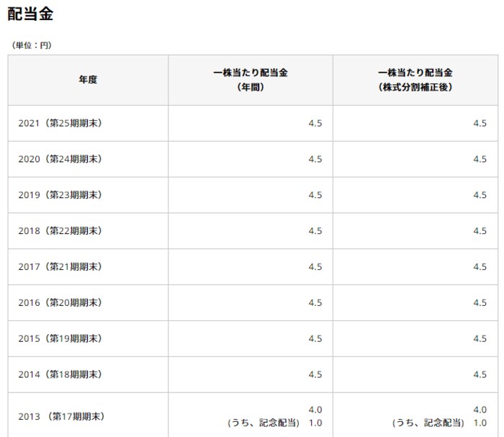Screen dimensions: 504x437
Task: Select the 2014（第18期期末） year cell
Action: 60,375
